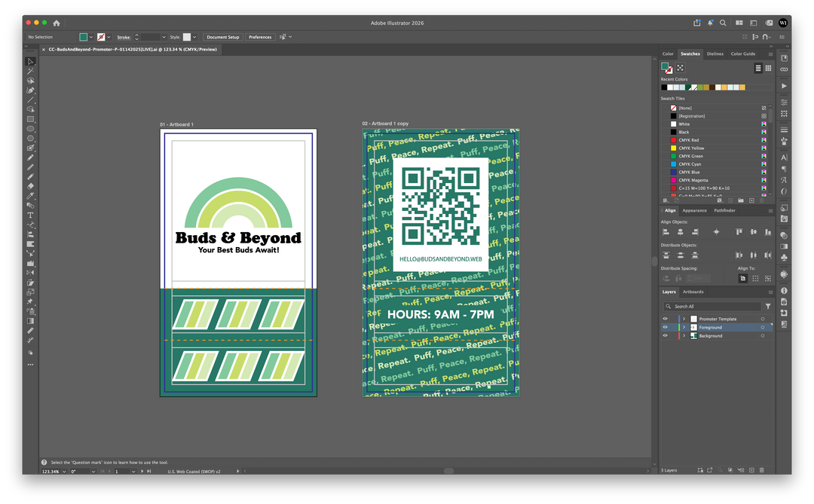Set Align To Selection option
Screen dimensions: 814x504
755,279
